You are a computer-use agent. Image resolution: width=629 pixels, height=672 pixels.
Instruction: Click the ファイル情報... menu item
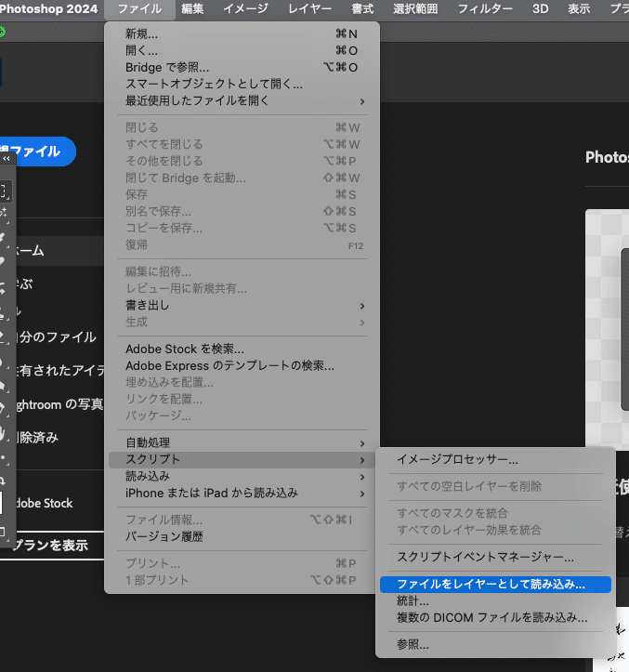click(242, 520)
